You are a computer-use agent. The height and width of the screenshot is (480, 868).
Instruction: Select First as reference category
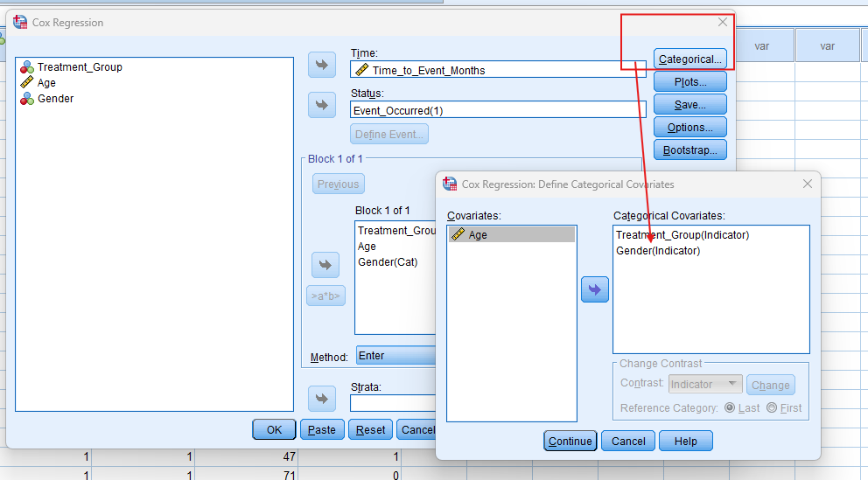click(x=771, y=408)
